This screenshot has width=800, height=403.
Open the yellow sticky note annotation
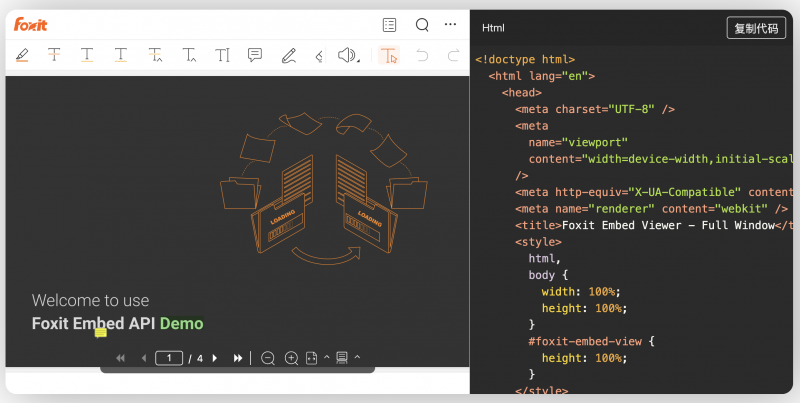[101, 333]
